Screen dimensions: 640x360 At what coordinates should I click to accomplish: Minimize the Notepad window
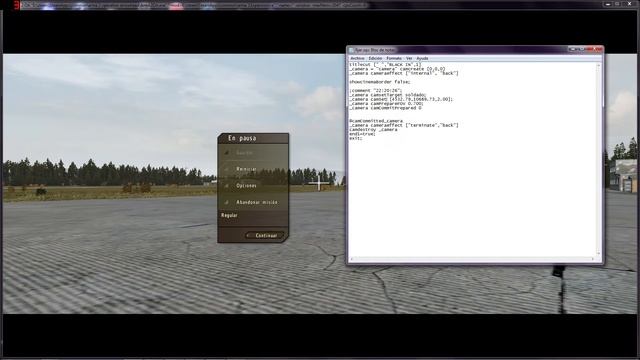click(573, 49)
